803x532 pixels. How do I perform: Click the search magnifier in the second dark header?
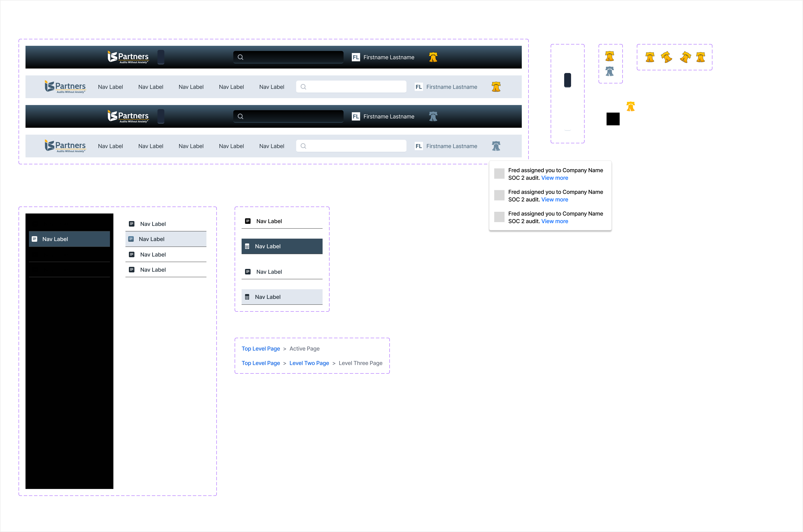pyautogui.click(x=240, y=116)
